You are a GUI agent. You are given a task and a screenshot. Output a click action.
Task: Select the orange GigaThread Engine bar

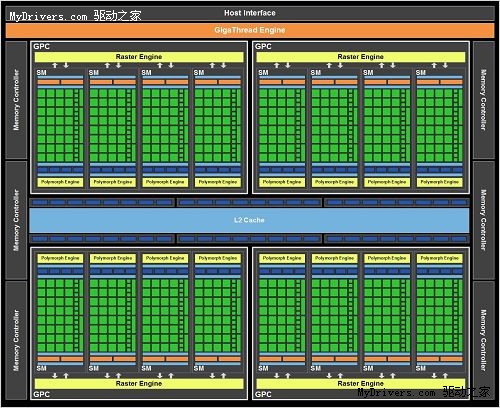pos(250,30)
